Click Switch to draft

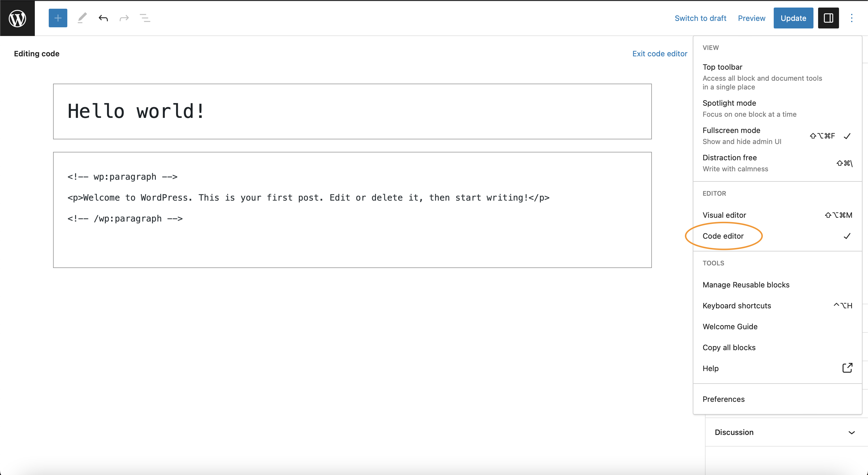pos(700,18)
